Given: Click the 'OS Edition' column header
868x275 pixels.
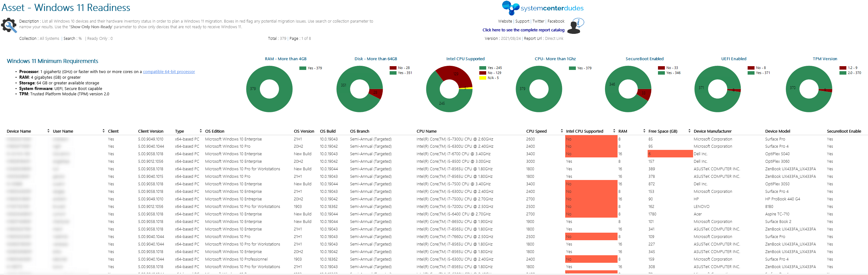Looking at the screenshot, I should 215,131.
